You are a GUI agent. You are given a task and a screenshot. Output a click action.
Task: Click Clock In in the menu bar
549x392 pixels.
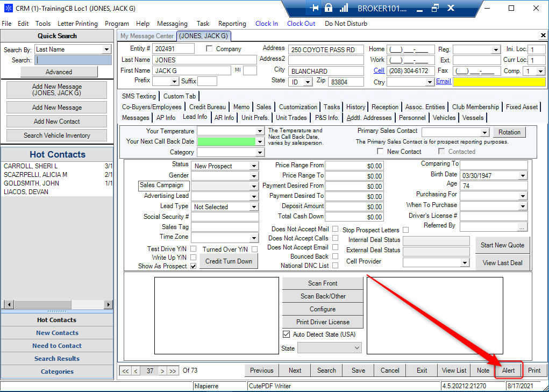tap(267, 24)
